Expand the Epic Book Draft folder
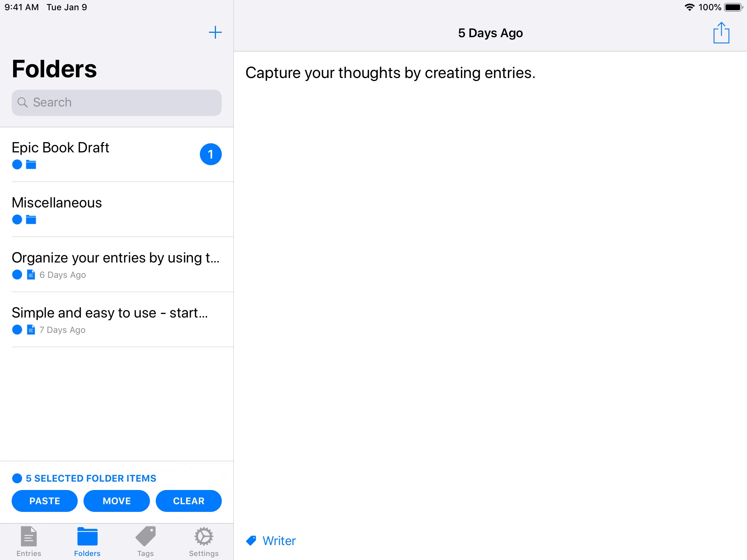 point(116,154)
